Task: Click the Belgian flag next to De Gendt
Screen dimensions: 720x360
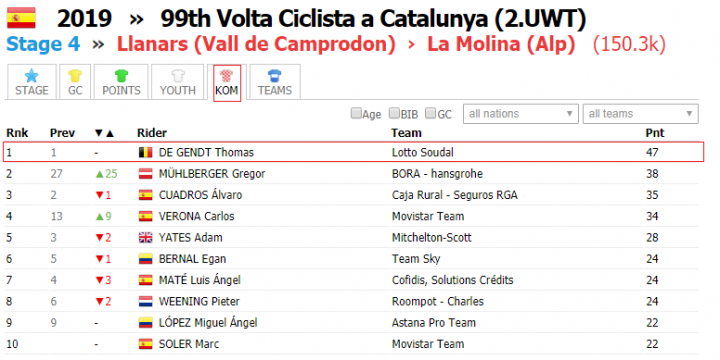Action: [x=146, y=153]
